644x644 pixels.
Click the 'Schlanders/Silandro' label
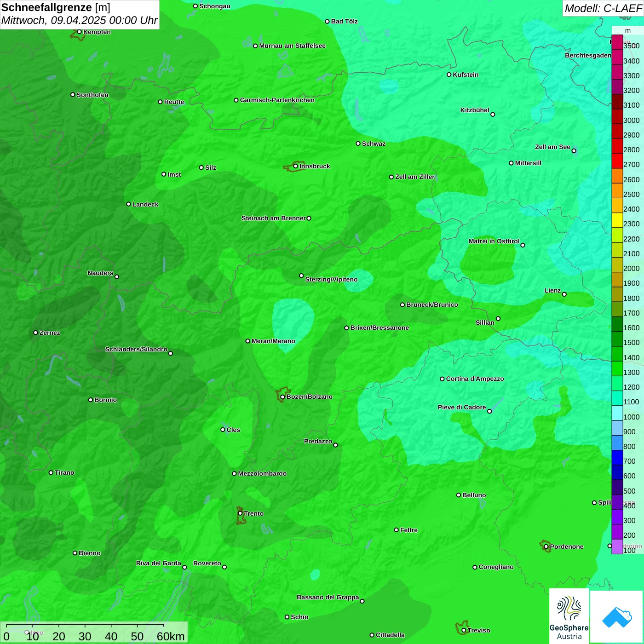[136, 349]
